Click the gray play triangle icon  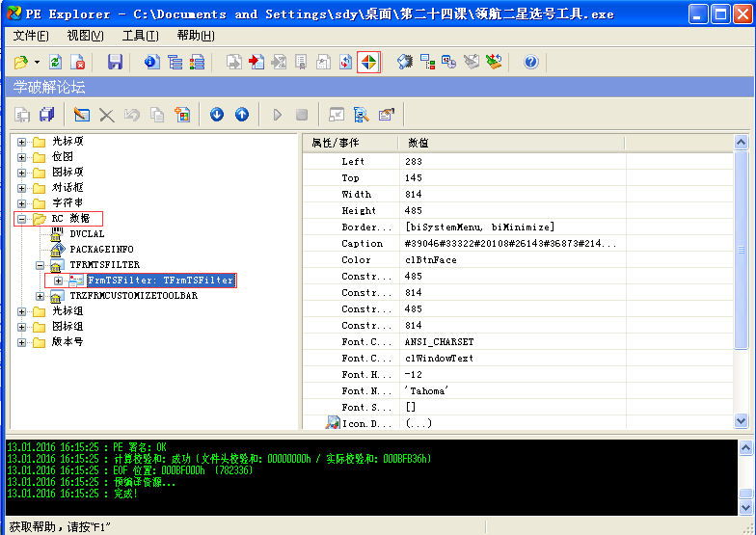click(278, 115)
